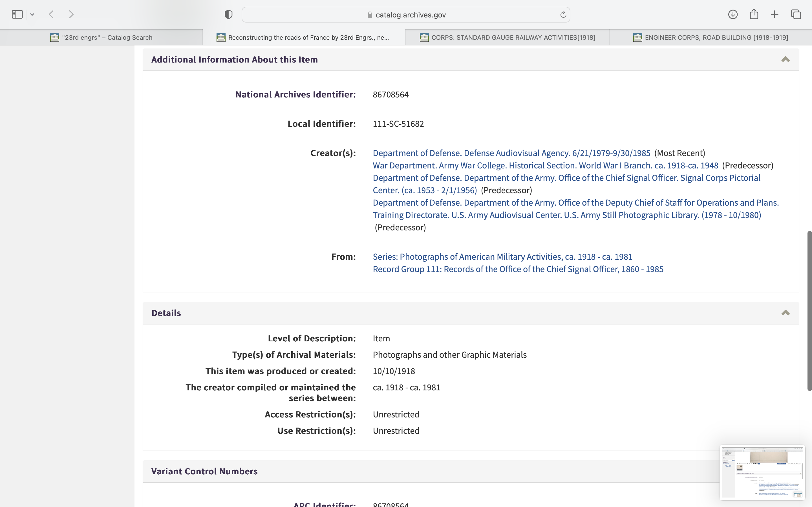Collapse the Details section
812x507 pixels.
[x=785, y=313]
